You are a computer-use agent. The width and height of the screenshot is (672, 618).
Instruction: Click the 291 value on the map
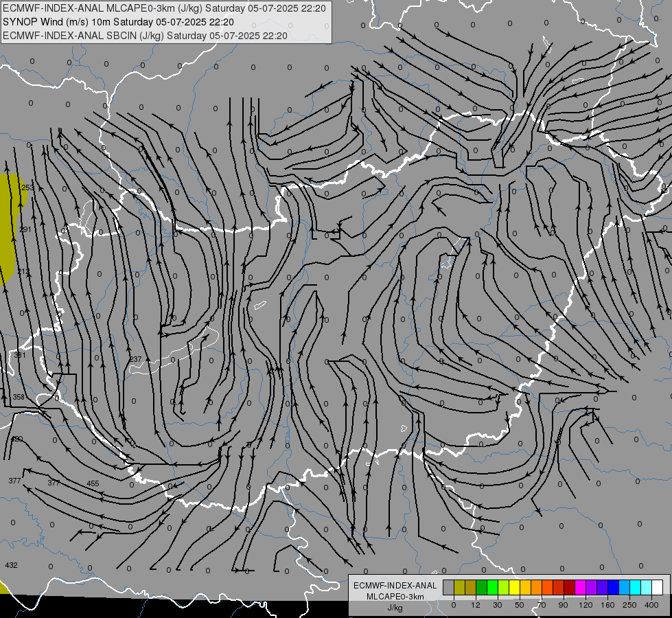(x=25, y=229)
